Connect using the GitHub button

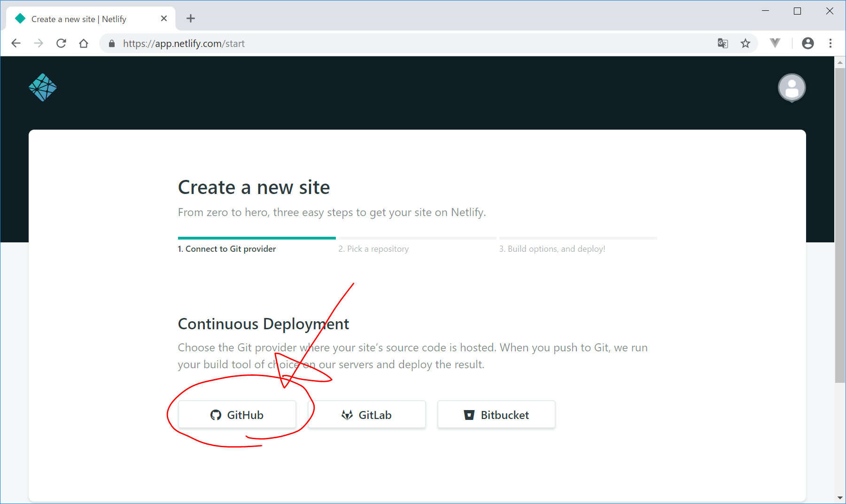tap(237, 415)
